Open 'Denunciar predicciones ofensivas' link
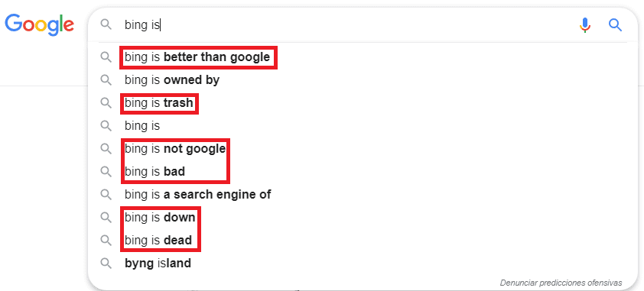644x291 pixels. (561, 283)
